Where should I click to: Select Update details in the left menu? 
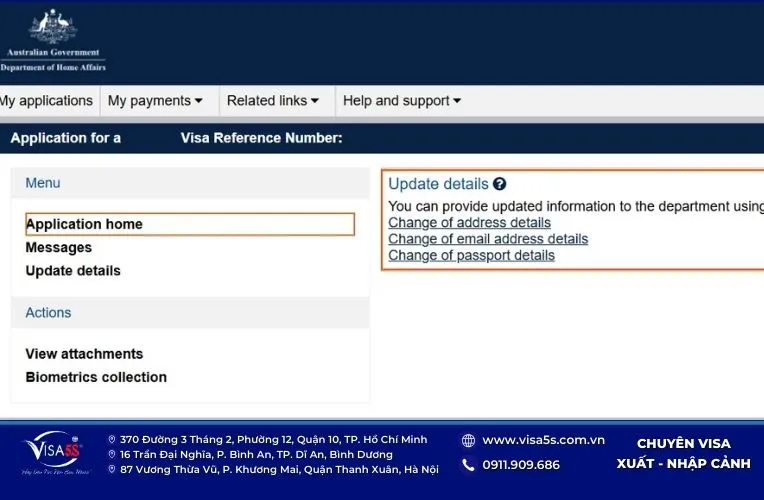[x=73, y=270]
